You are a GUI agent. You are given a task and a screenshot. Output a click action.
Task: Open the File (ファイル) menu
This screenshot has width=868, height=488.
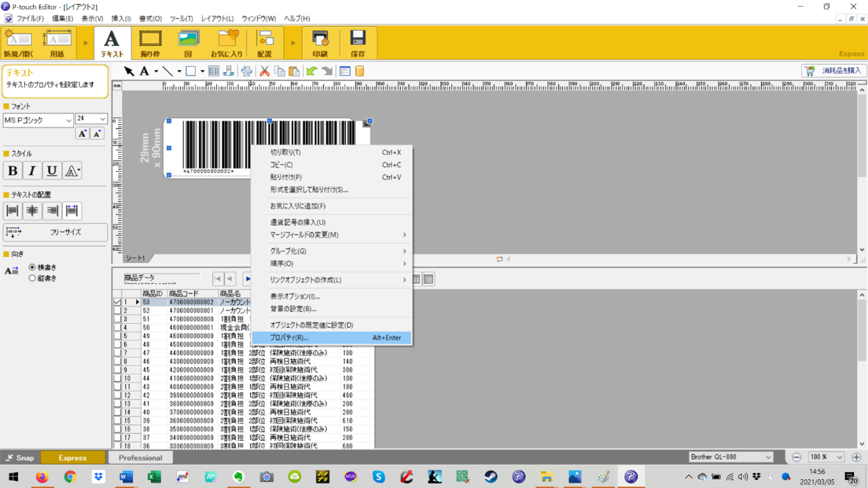pos(30,19)
